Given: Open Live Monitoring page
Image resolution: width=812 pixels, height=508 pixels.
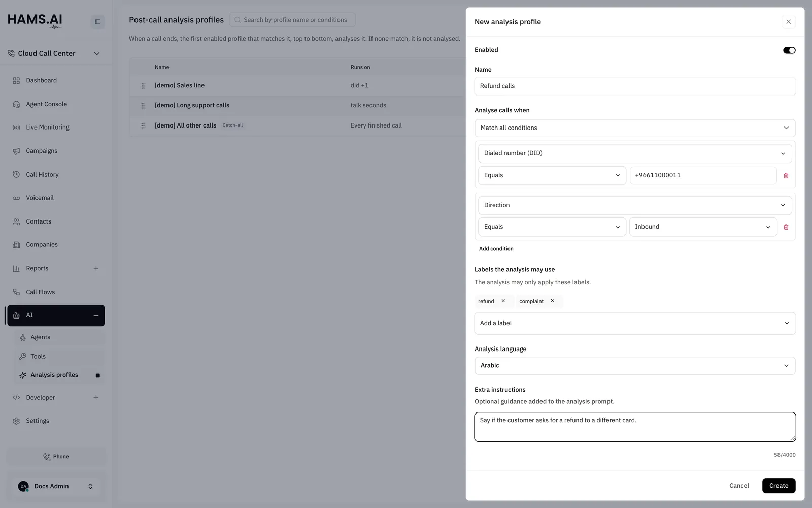Looking at the screenshot, I should pos(56,128).
